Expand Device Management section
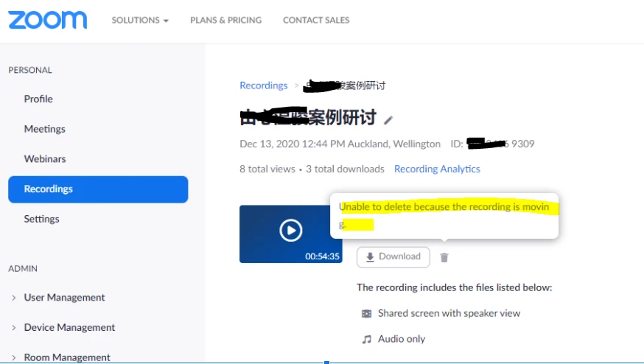Viewport: 644px width, 364px height. (x=13, y=327)
